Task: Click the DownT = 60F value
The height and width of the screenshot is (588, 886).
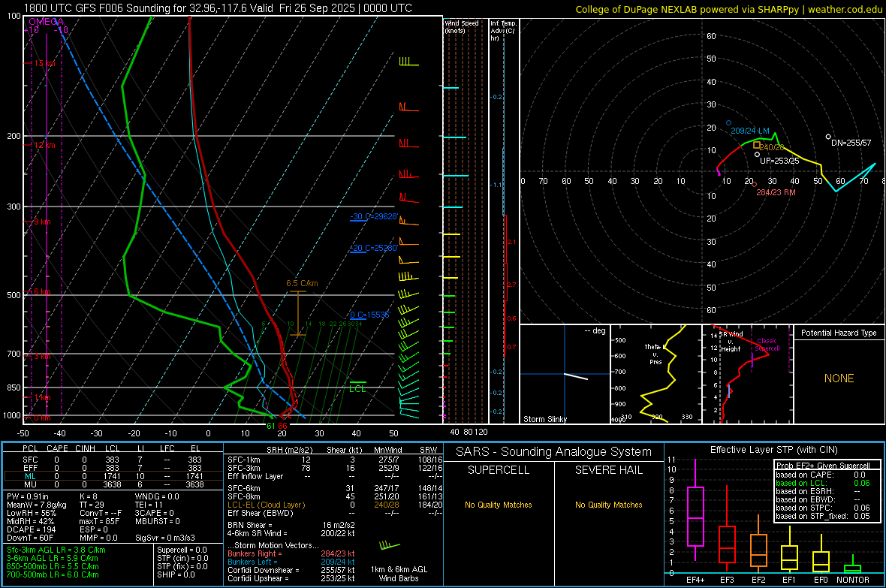Action: [30, 538]
